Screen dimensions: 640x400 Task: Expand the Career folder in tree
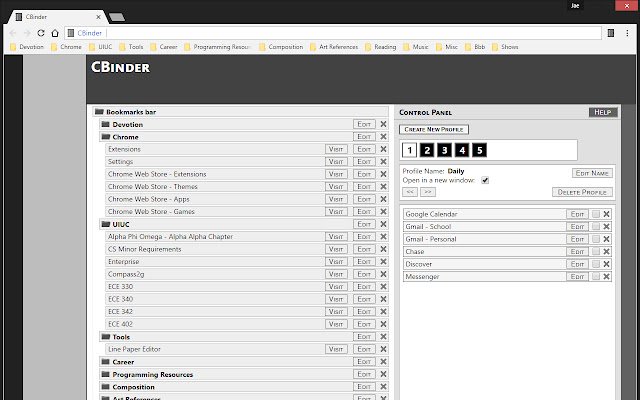106,362
